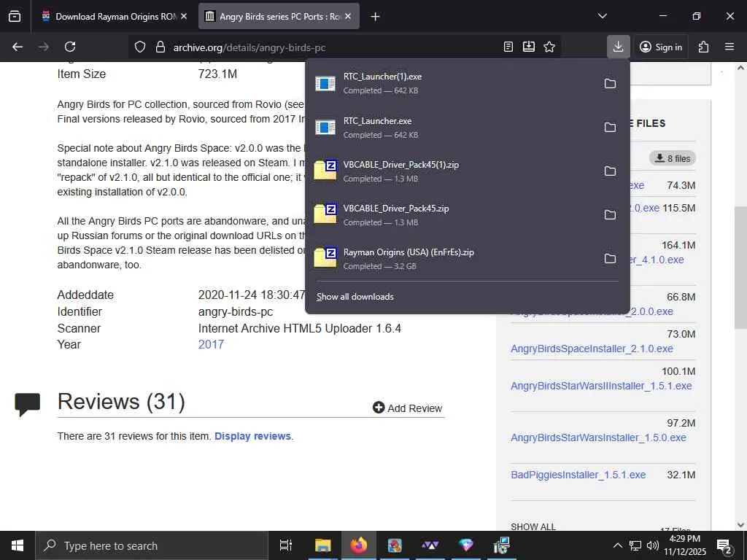Download all via 8 files button
Image resolution: width=747 pixels, height=560 pixels.
(672, 158)
